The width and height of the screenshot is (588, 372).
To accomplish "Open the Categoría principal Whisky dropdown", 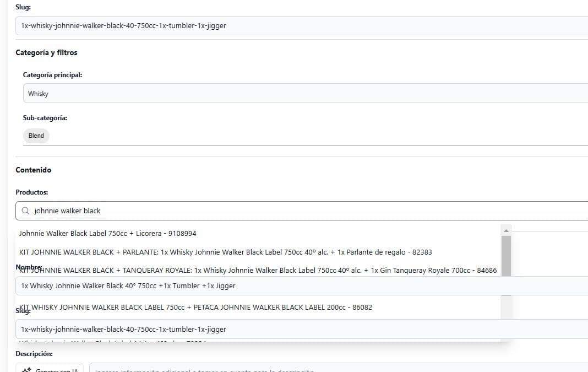I will 305,94.
